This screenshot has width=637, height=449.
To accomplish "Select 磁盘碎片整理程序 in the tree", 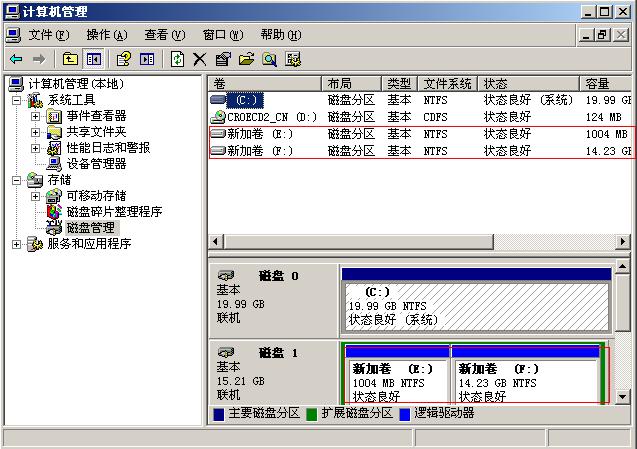I will pos(114,212).
